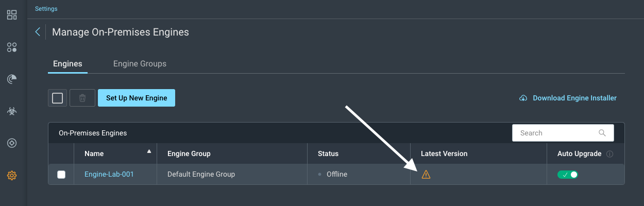The height and width of the screenshot is (206, 644).
Task: Click the Set Up New Engine button
Action: tap(137, 98)
